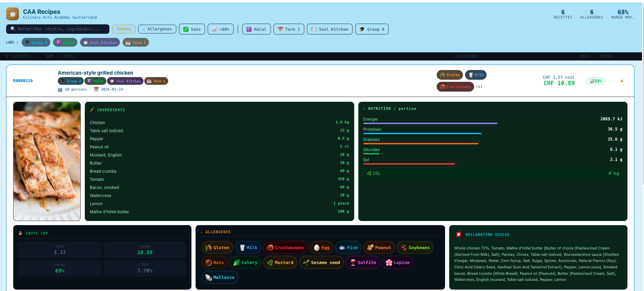Select the Toutes filter tab
Viewport: 644px width, 291px height.
pyautogui.click(x=124, y=29)
